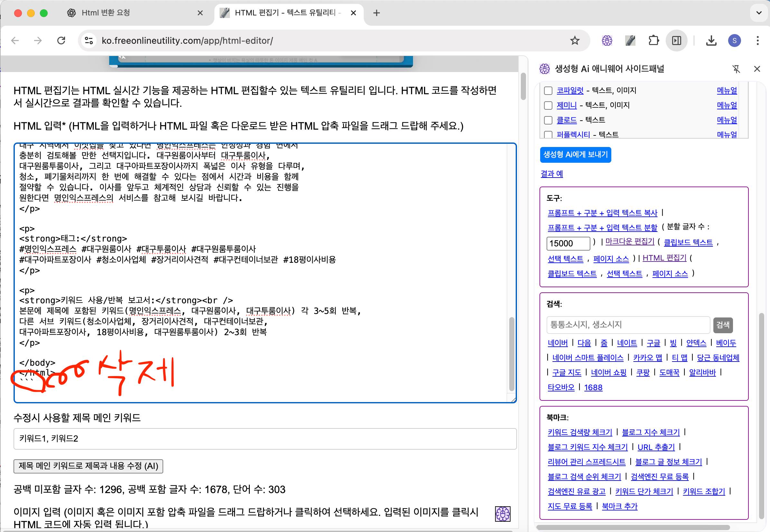
Task: Reload the page with refresh icon
Action: 61,41
